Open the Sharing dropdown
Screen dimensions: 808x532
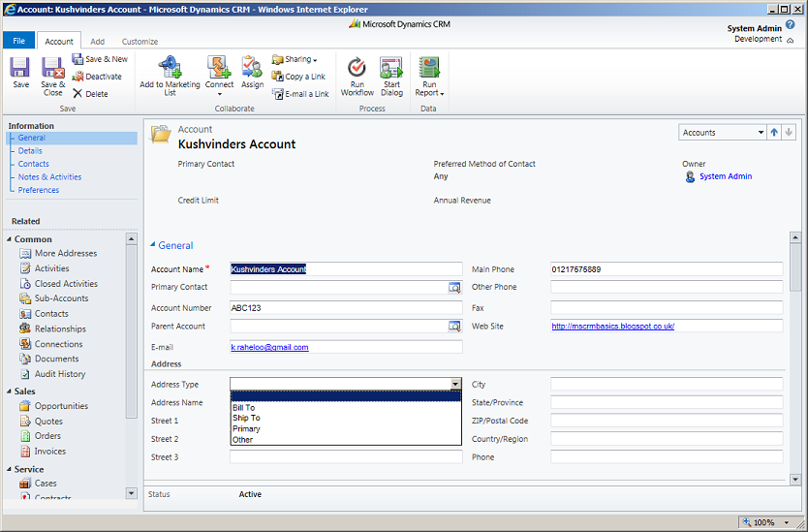click(x=295, y=59)
